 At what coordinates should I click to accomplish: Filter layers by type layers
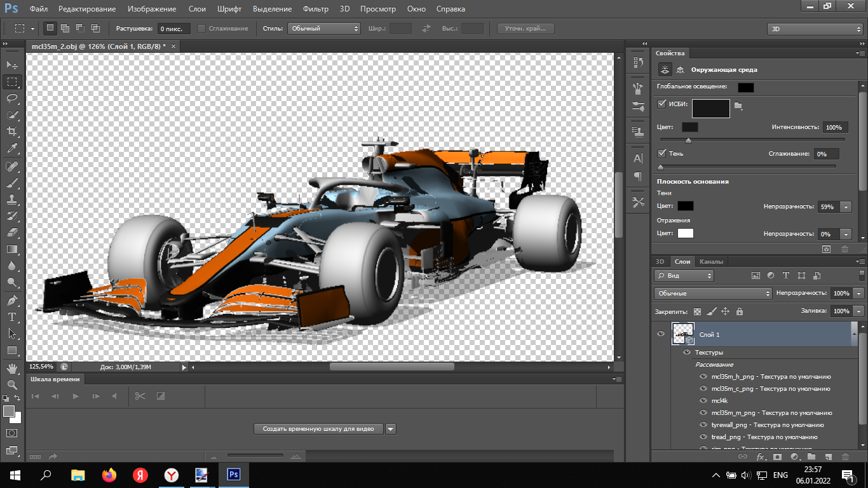click(x=786, y=276)
